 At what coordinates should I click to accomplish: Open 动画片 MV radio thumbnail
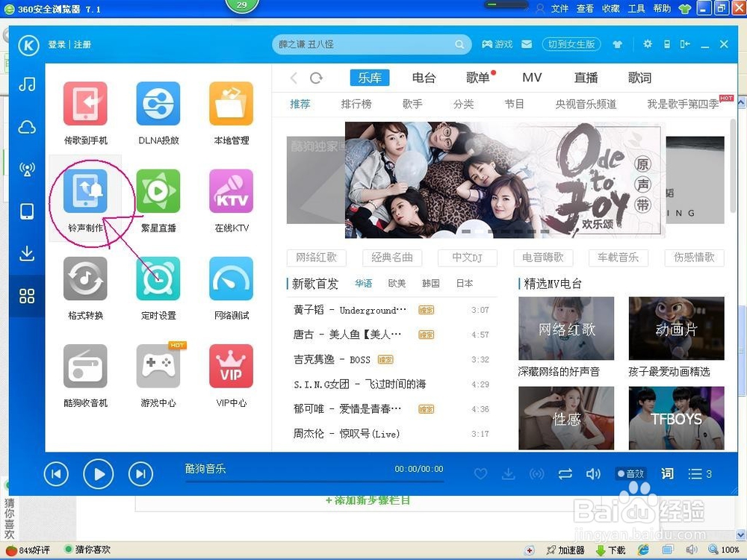coord(677,328)
